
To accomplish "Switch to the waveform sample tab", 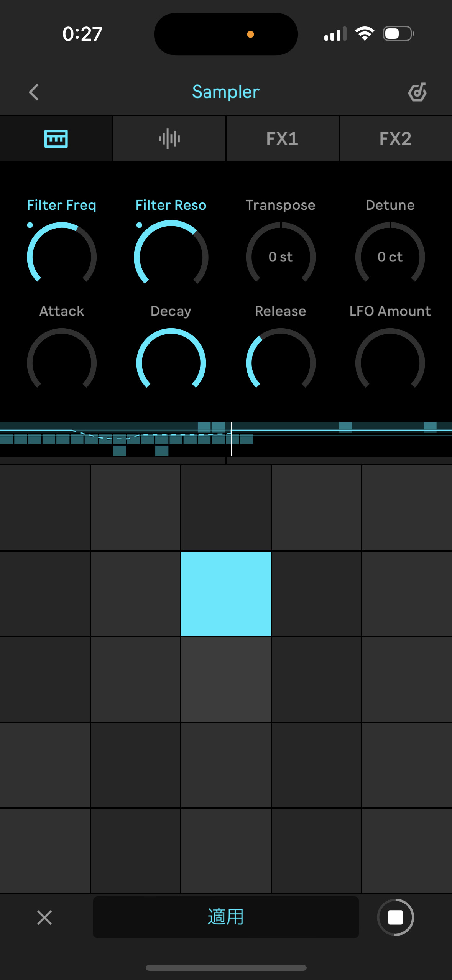I will [x=169, y=139].
